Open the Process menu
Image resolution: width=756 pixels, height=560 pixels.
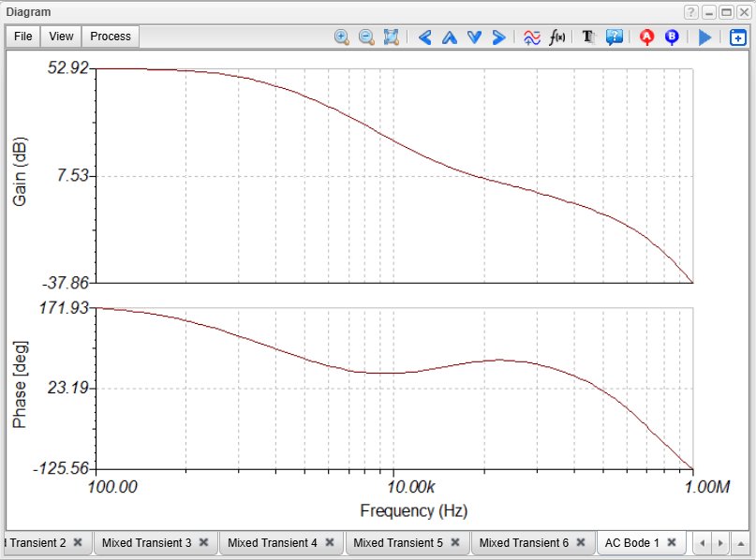tap(111, 37)
